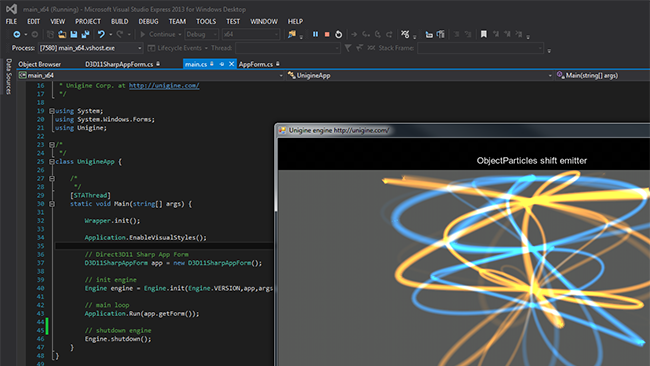
Task: Click the comment out selection icon
Action: pos(456,34)
